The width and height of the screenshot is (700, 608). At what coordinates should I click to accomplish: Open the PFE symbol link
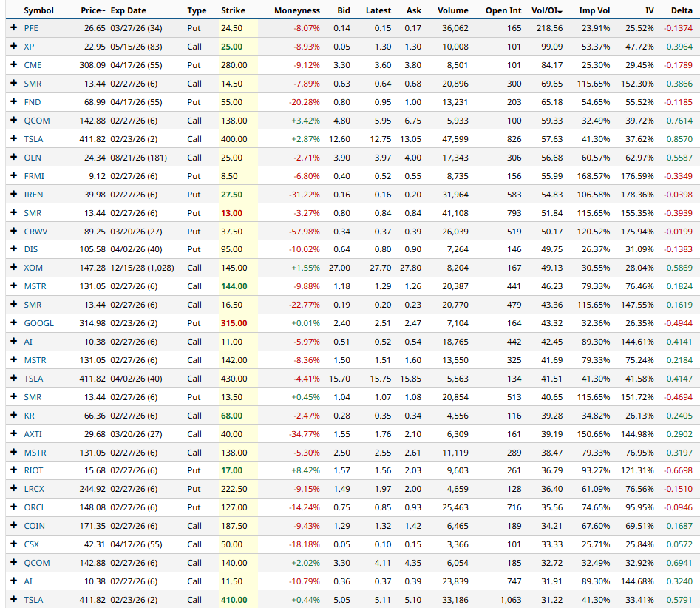[31, 28]
